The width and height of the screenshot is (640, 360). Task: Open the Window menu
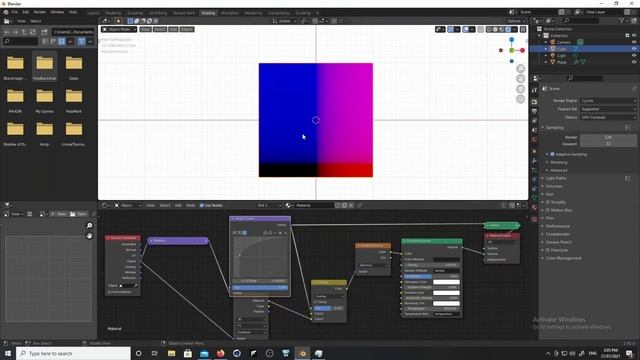57,12
